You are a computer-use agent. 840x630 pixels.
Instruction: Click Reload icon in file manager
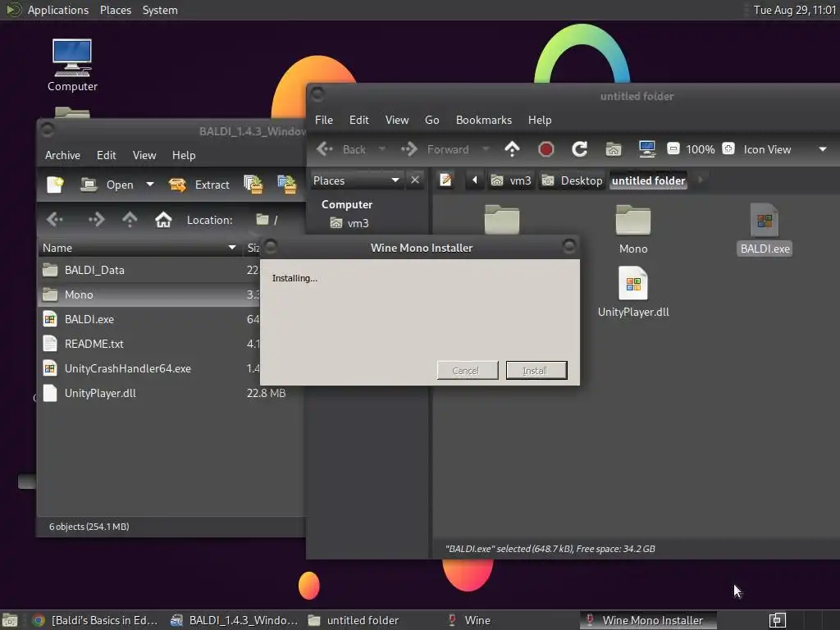[x=580, y=149]
